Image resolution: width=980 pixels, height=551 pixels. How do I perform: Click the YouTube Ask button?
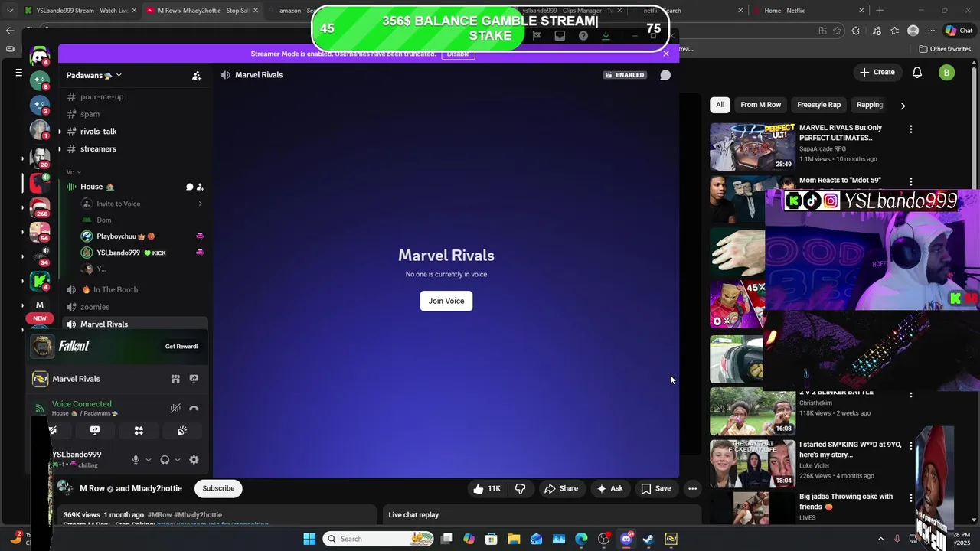pos(610,488)
